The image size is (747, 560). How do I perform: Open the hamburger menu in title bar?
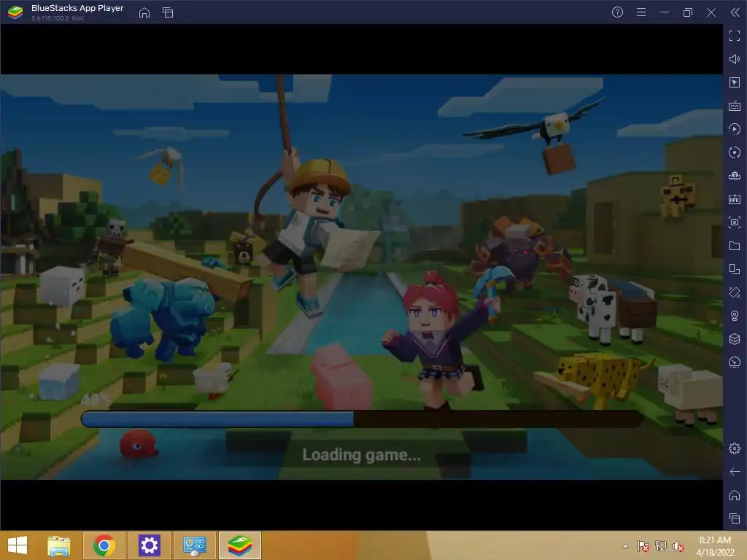641,12
